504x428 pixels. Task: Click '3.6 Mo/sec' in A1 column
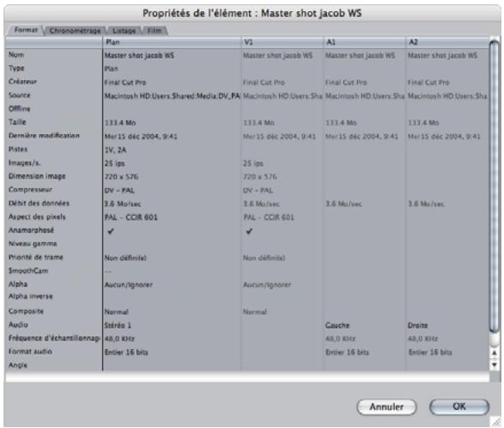pos(343,204)
